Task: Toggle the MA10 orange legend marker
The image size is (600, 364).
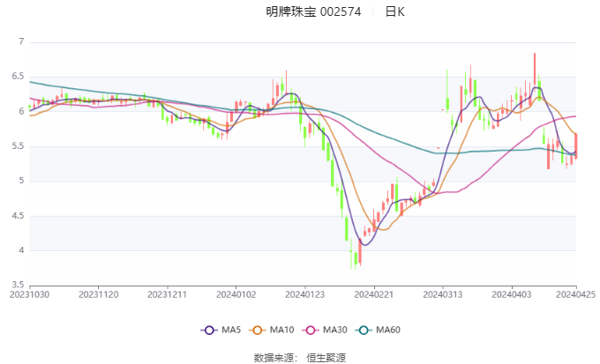Action: 257,330
